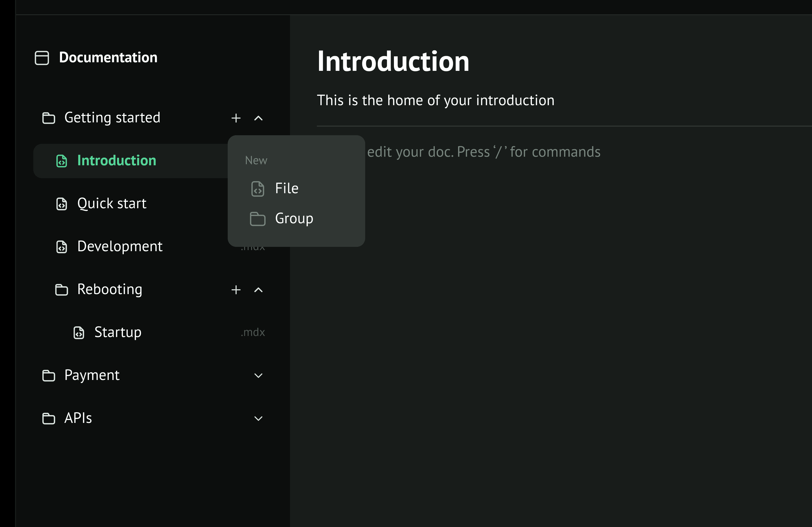This screenshot has width=812, height=527.
Task: Open the Quick start page
Action: [x=111, y=203]
